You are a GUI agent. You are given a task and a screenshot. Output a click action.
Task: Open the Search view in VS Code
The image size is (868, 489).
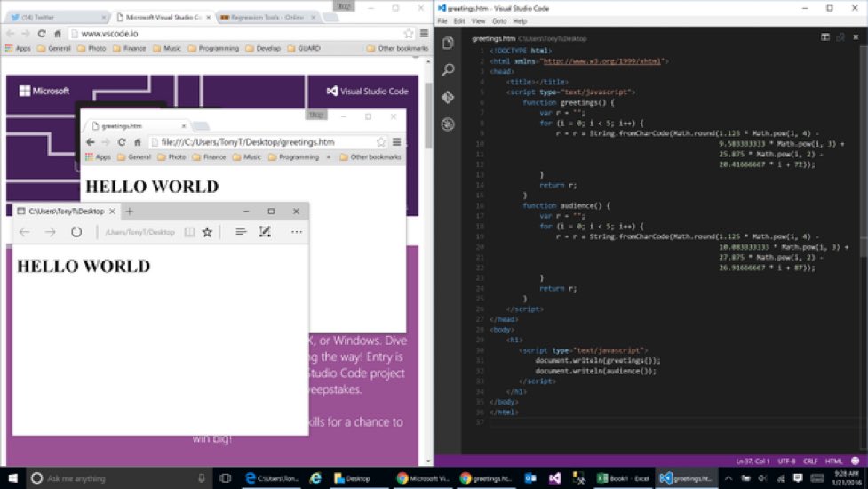[448, 69]
